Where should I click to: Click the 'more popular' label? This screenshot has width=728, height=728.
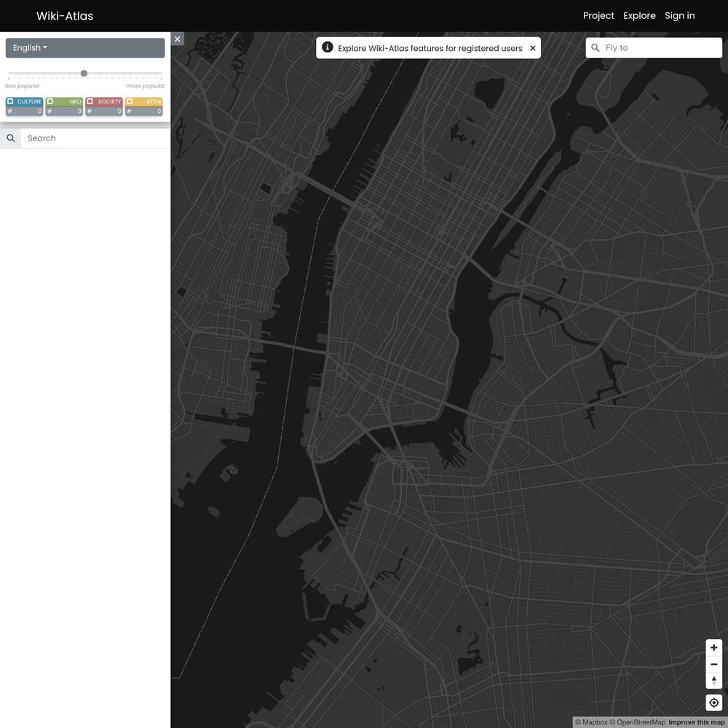[146, 86]
